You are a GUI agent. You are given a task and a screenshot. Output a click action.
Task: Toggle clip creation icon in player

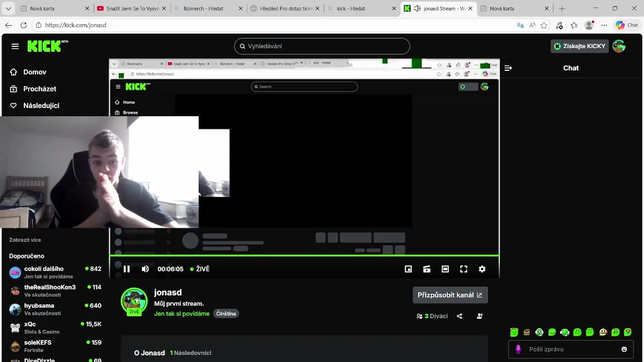pos(427,269)
